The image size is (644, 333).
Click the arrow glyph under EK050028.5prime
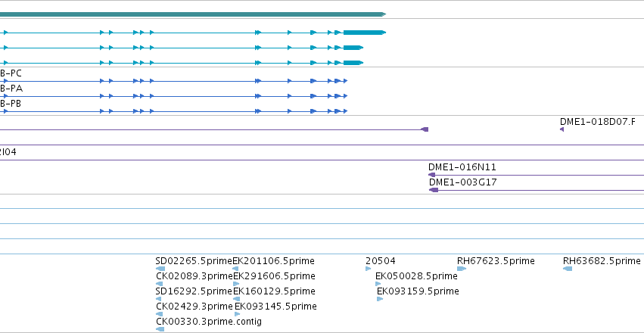pyautogui.click(x=378, y=284)
